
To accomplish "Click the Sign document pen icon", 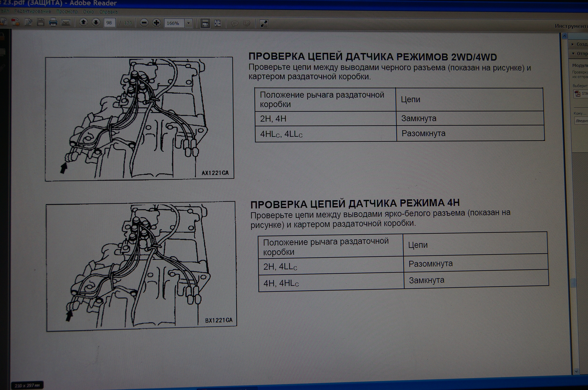I will coord(29,22).
